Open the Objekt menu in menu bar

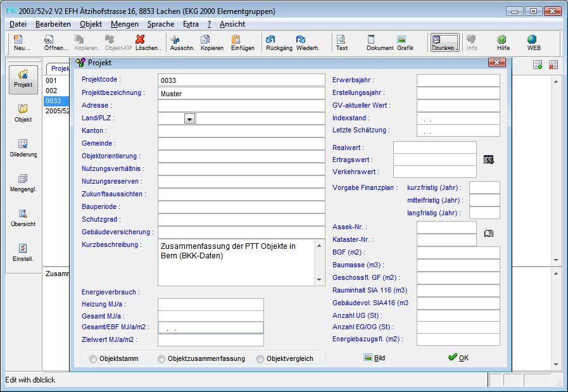pos(91,24)
